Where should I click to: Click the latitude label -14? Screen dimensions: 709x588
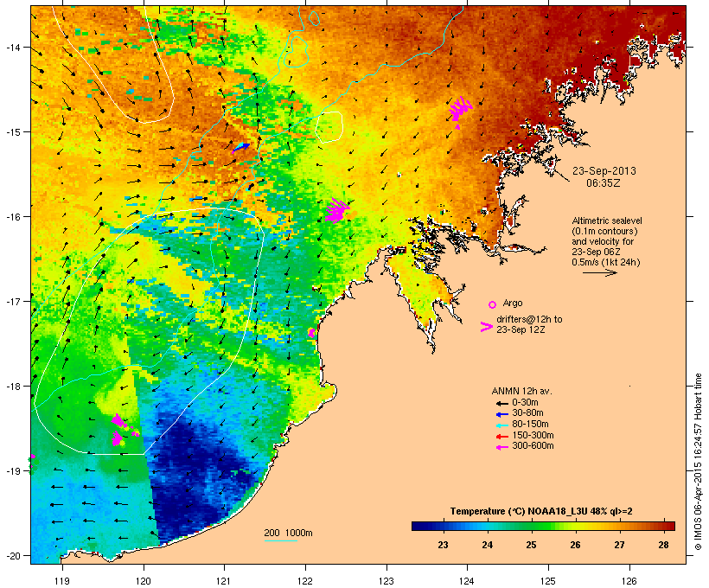pos(12,48)
